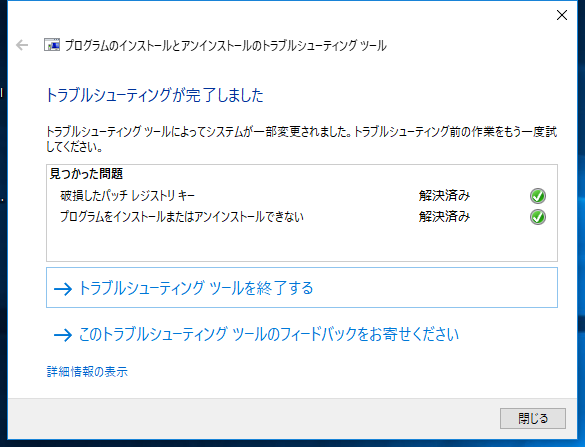The height and width of the screenshot is (447, 585).
Task: Open 詳細情報の表示 link
Action: click(87, 372)
